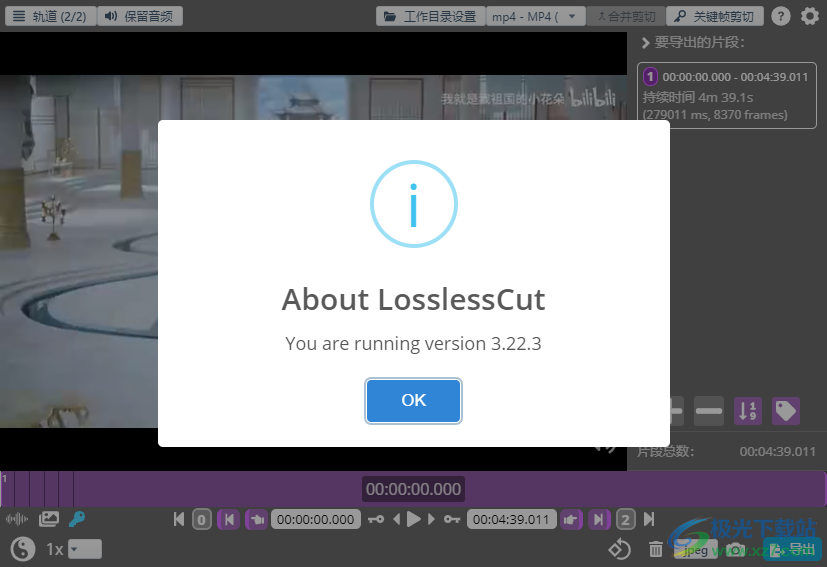Seek to previous keyframe
This screenshot has width=827, height=567.
coord(376,520)
